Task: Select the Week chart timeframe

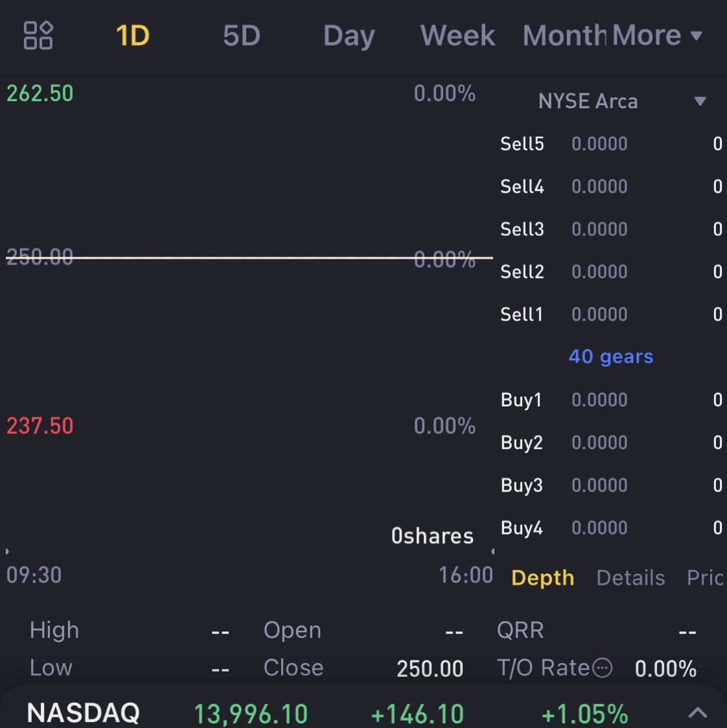Action: (457, 36)
